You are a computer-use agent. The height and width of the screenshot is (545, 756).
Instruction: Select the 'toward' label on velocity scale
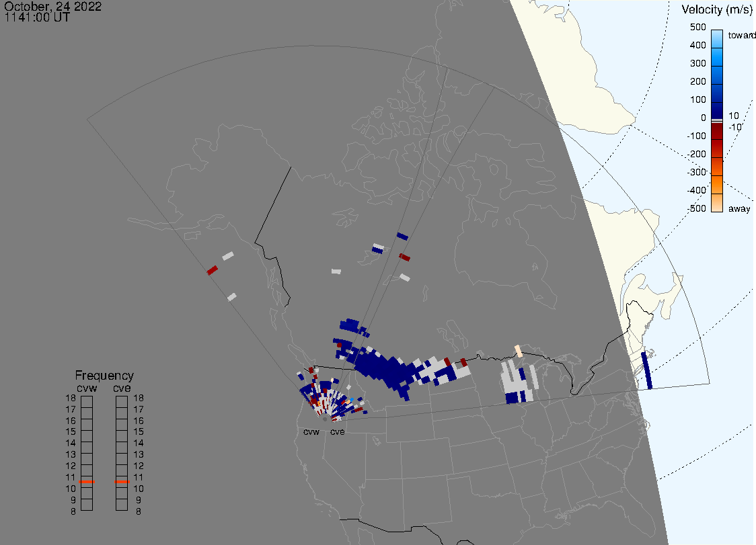[741, 35]
